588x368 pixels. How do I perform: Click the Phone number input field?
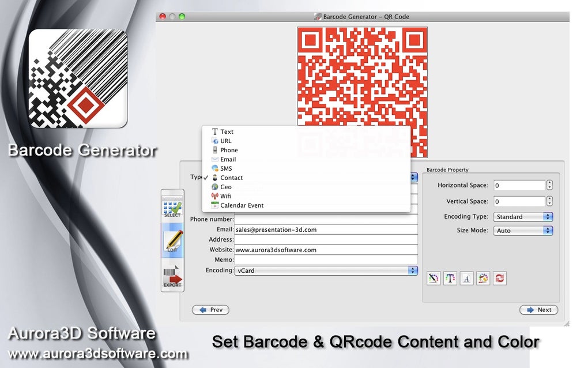coord(326,219)
